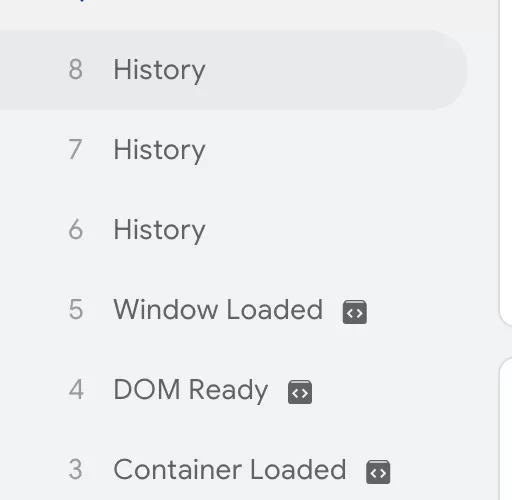Click the number 7 in the event list

point(75,150)
